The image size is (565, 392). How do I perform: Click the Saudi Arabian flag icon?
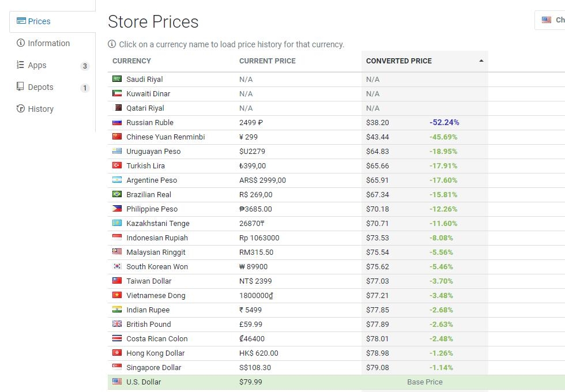pyautogui.click(x=116, y=79)
